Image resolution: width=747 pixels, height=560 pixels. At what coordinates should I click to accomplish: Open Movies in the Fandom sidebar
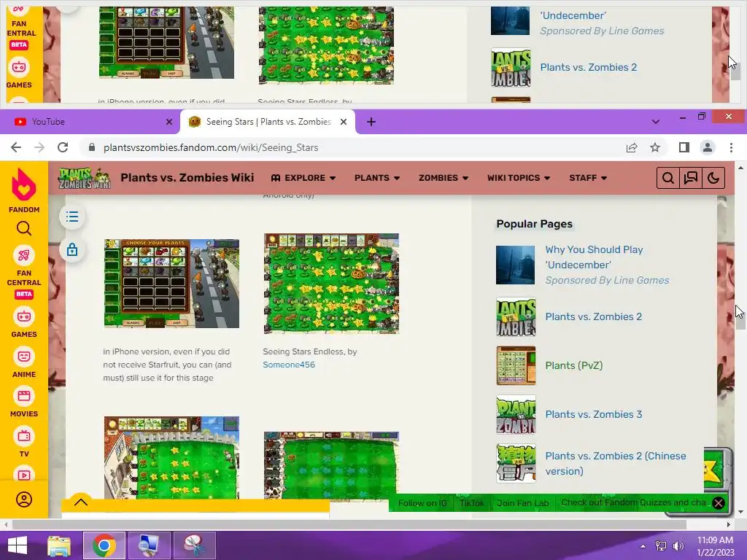[24, 402]
